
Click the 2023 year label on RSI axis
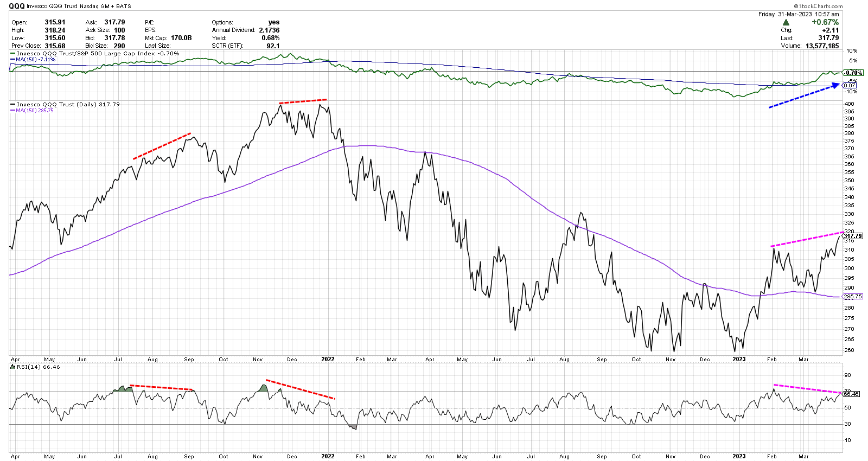[739, 456]
